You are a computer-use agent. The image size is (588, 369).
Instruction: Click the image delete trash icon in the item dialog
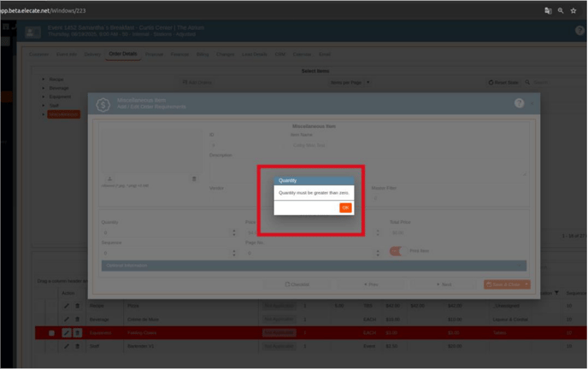click(194, 179)
